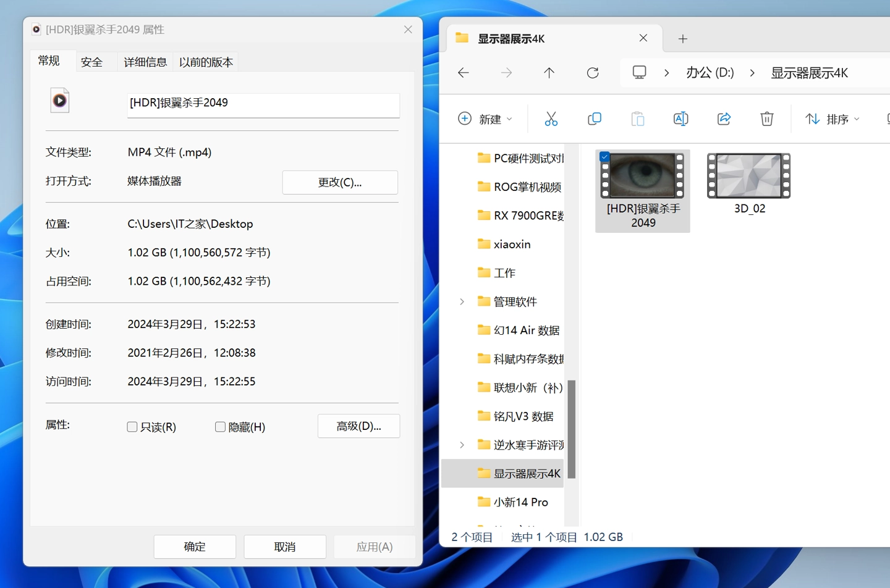The image size is (890, 588).
Task: Refresh the current folder view
Action: coord(592,73)
